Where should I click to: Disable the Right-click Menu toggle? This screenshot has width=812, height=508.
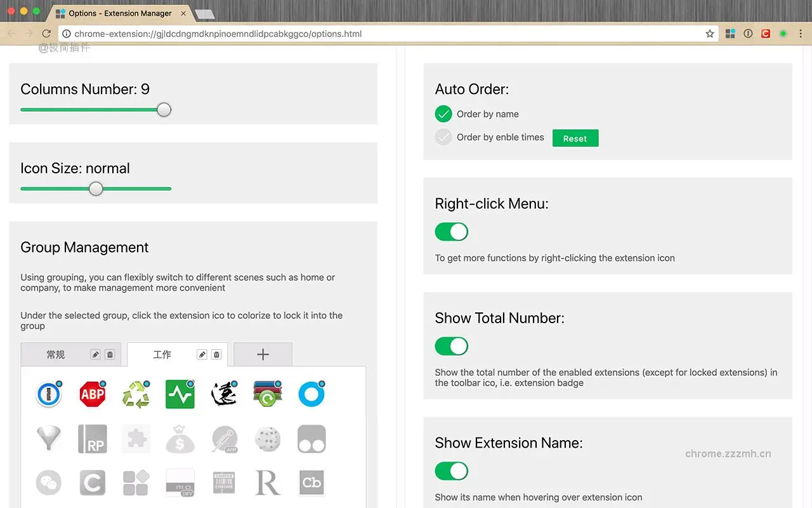pyautogui.click(x=451, y=232)
